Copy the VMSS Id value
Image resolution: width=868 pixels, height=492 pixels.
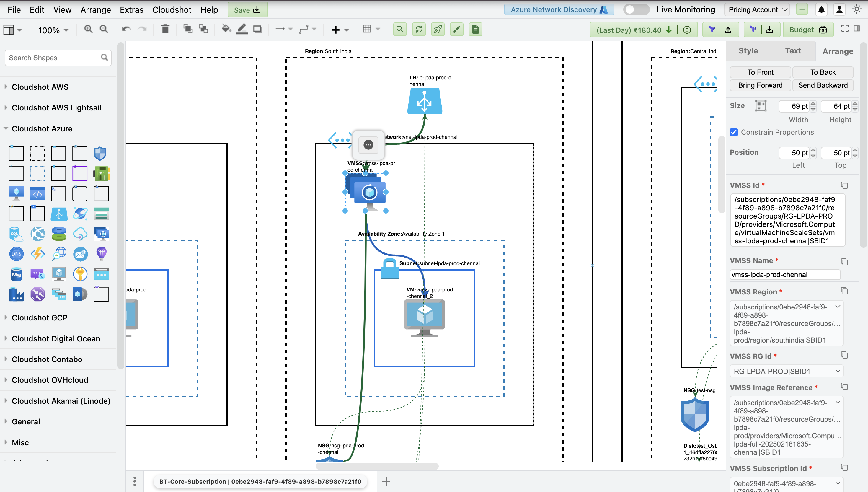pyautogui.click(x=844, y=185)
